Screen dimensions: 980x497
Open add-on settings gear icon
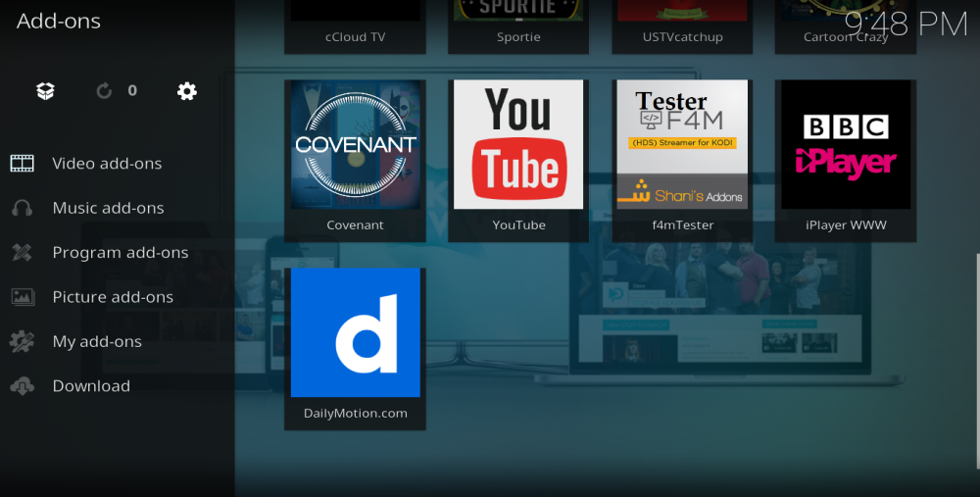tap(187, 91)
